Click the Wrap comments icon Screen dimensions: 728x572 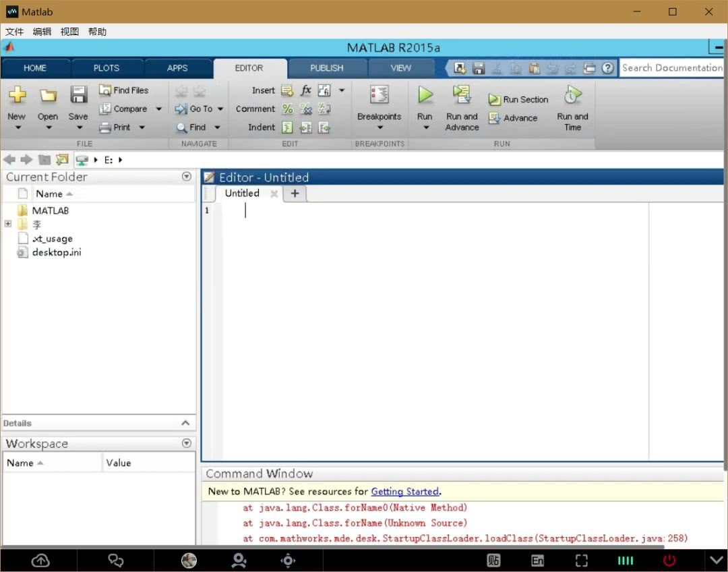324,109
